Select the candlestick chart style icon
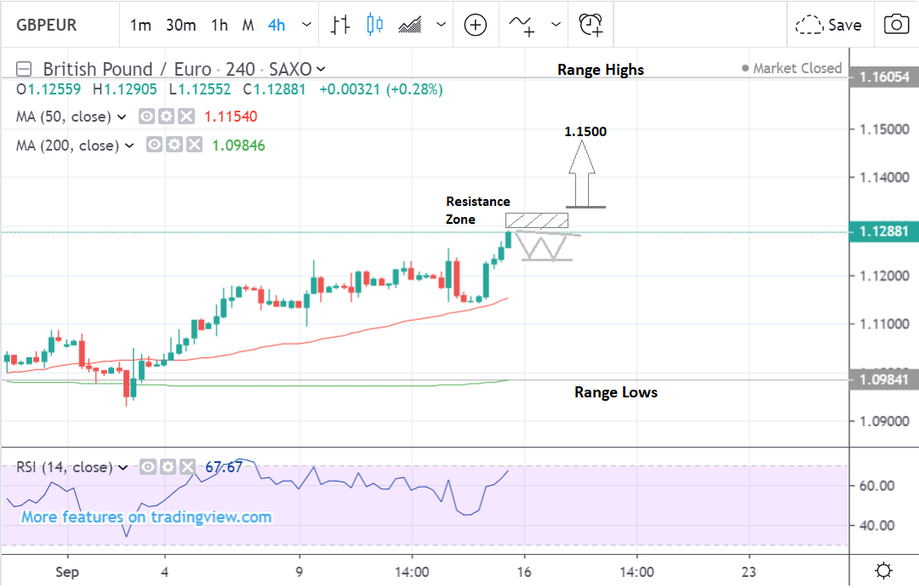This screenshot has height=588, width=919. 375,24
